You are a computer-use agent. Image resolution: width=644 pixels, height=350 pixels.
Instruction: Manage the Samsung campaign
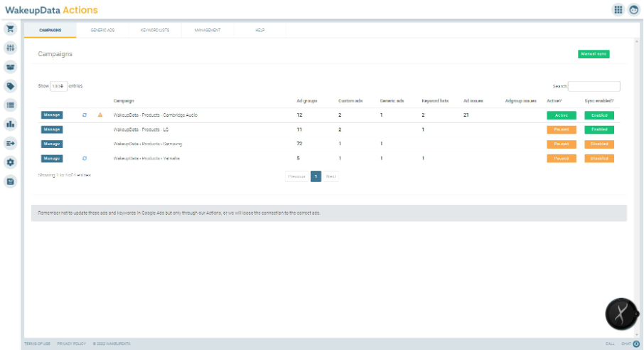coord(52,144)
